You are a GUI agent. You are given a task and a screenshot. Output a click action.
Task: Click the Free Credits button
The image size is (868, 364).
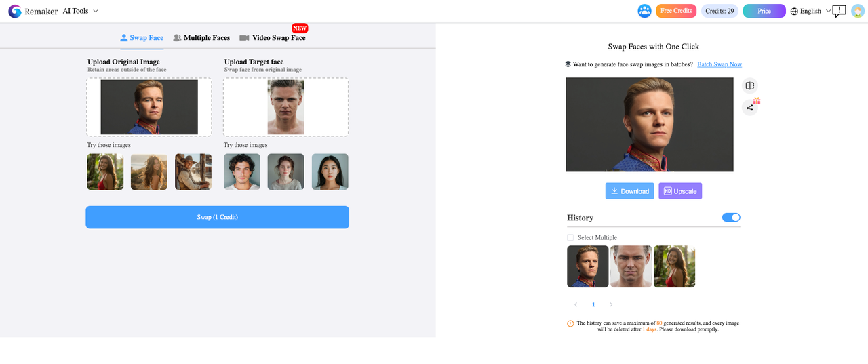[x=676, y=11]
